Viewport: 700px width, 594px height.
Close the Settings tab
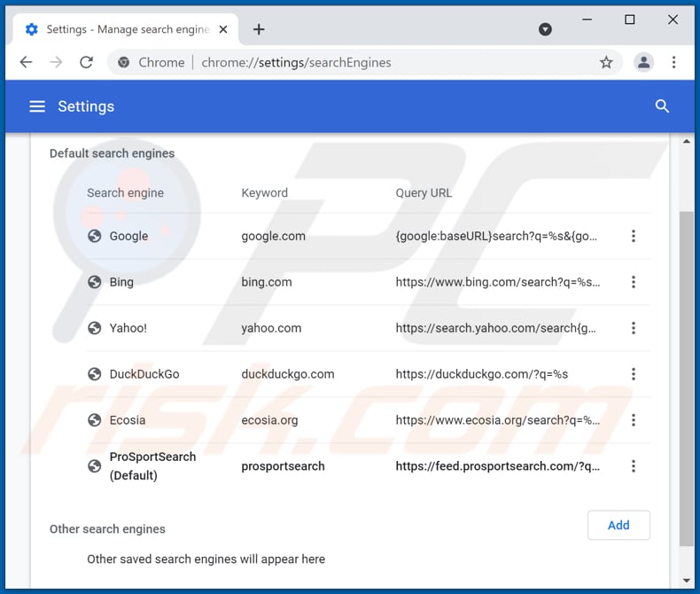pos(223,29)
